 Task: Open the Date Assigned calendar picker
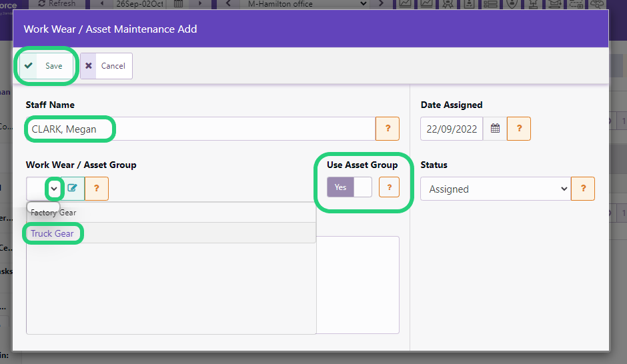495,129
